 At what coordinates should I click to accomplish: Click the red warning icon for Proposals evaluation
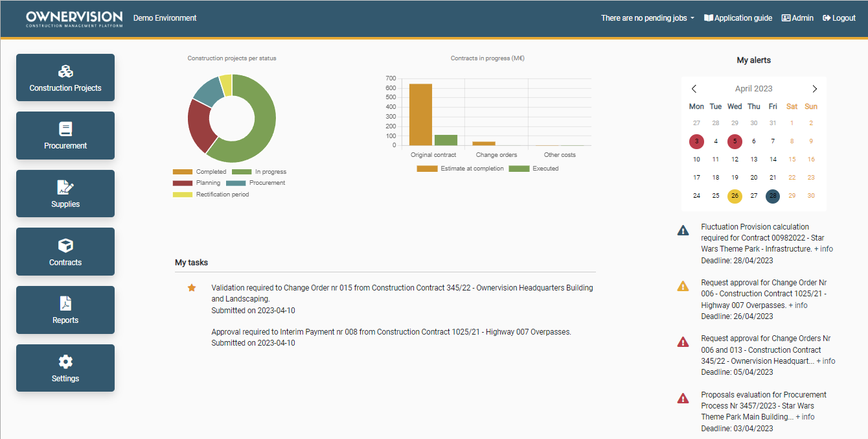[x=683, y=399]
